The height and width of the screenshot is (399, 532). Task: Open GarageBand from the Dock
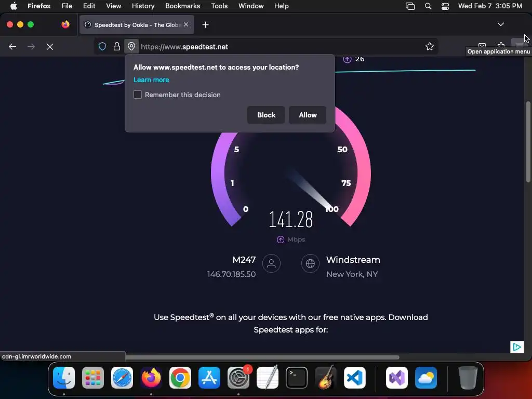tap(326, 378)
